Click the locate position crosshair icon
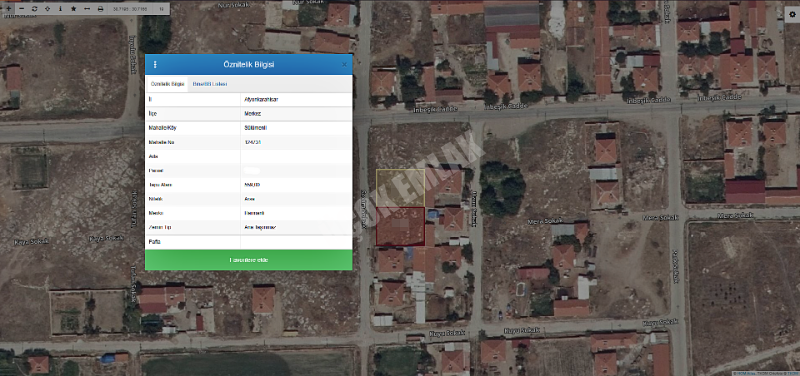800x376 pixels. tap(47, 9)
